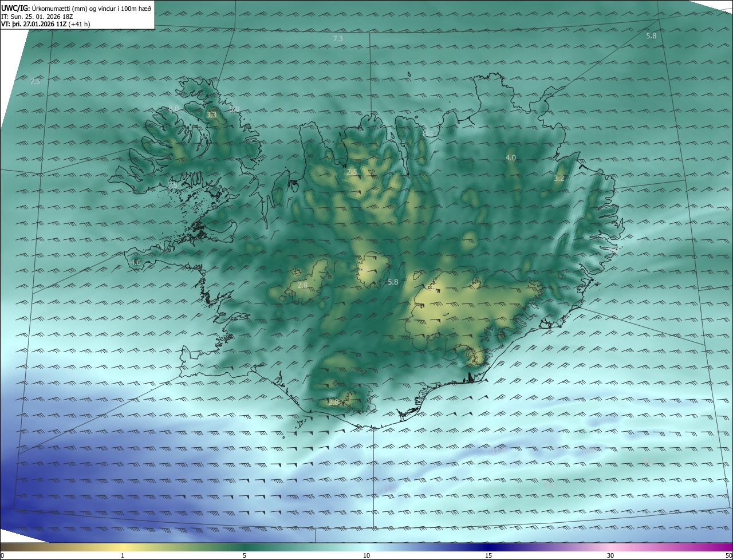733x560 pixels.
Task: Click the "IT: Sun. 25. 01. 2026 18Z" line
Action: 37,16
